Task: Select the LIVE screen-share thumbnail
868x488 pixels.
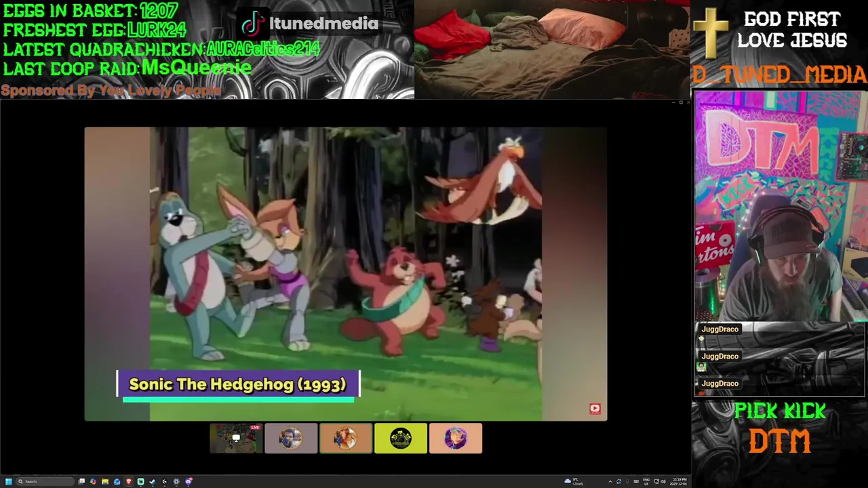Action: (236, 438)
